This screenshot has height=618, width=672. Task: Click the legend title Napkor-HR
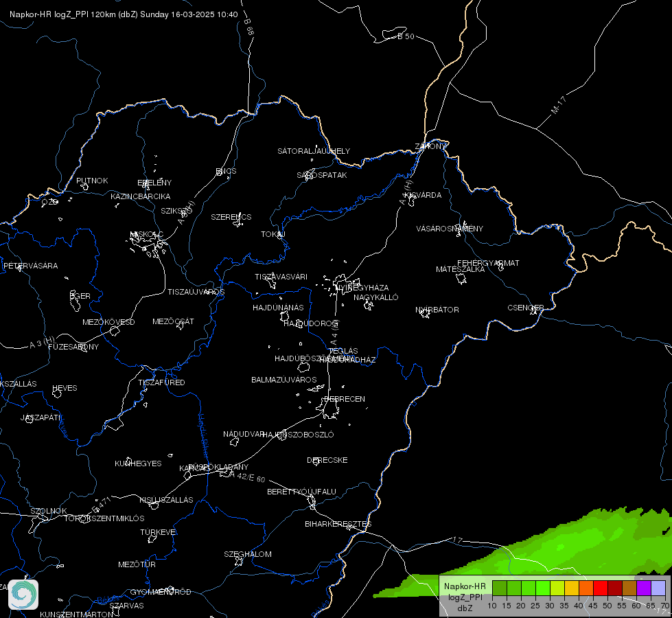(x=465, y=586)
